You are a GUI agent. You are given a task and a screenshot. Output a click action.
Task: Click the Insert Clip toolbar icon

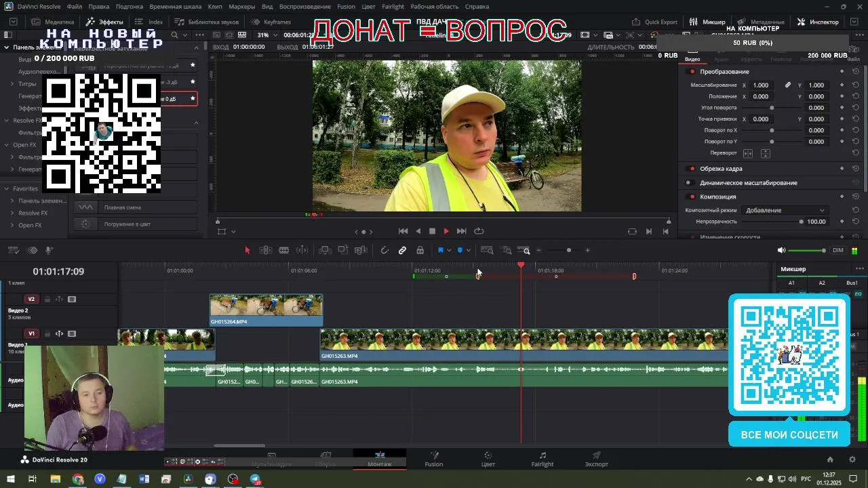(x=325, y=251)
